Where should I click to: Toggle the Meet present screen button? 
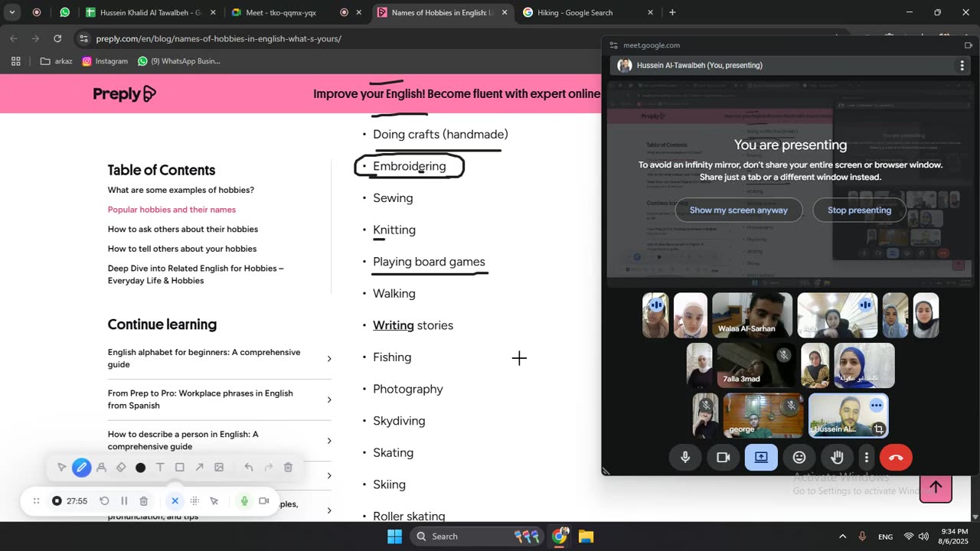(x=761, y=458)
